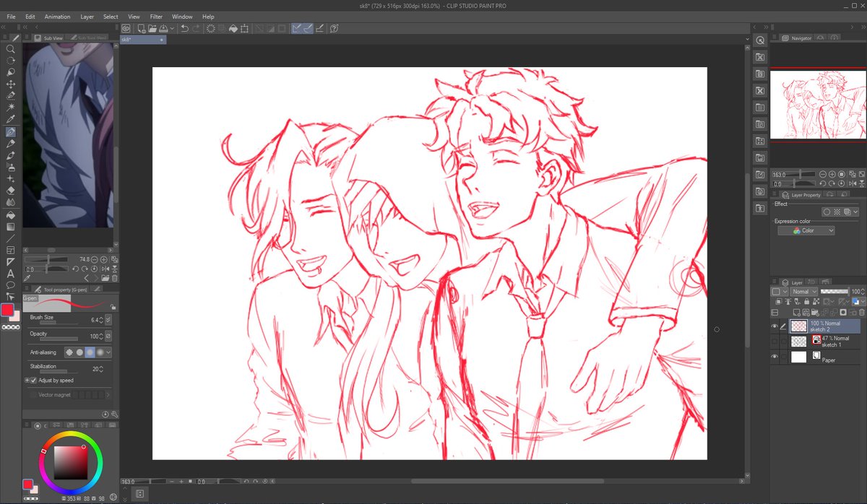Open the save icon dropdown arrow
The height and width of the screenshot is (504, 867).
[x=172, y=29]
